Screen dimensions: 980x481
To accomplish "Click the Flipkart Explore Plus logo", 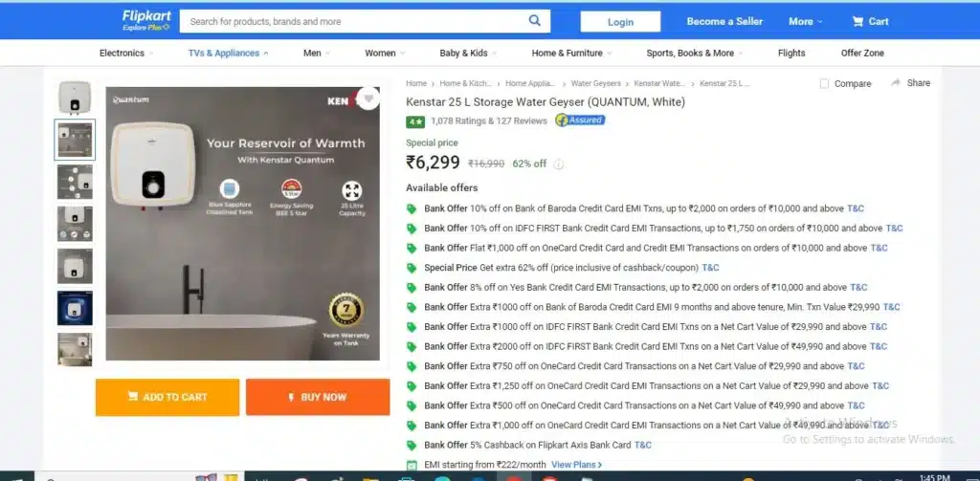I will [146, 21].
